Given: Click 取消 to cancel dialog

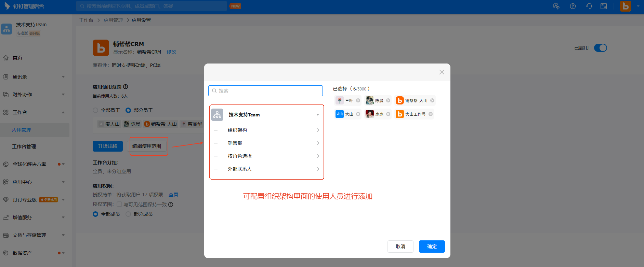Looking at the screenshot, I should tap(400, 247).
